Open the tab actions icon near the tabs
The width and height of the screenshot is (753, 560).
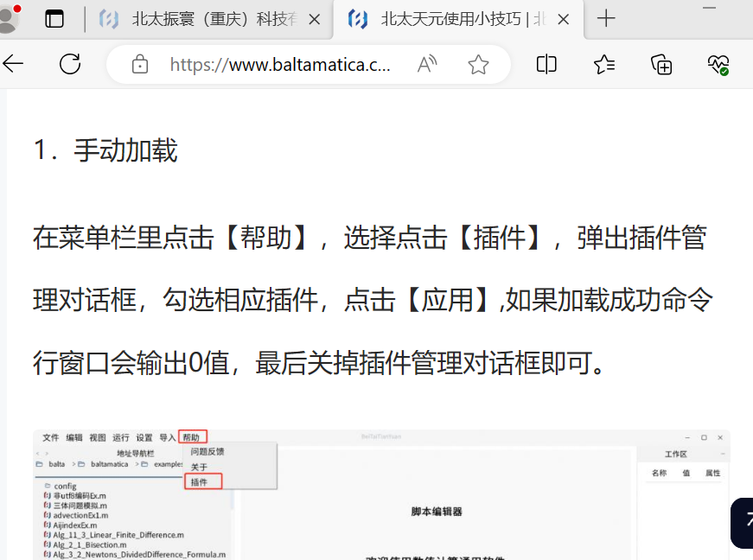pyautogui.click(x=54, y=18)
